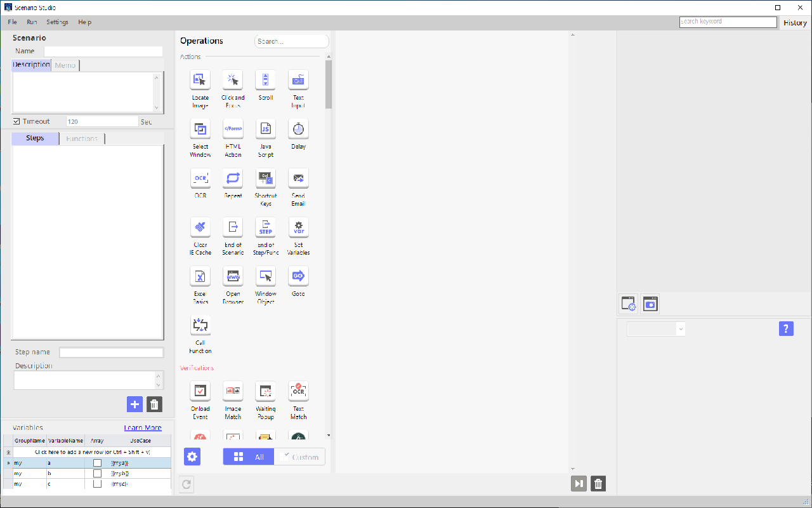Click the search keyword field

click(728, 21)
